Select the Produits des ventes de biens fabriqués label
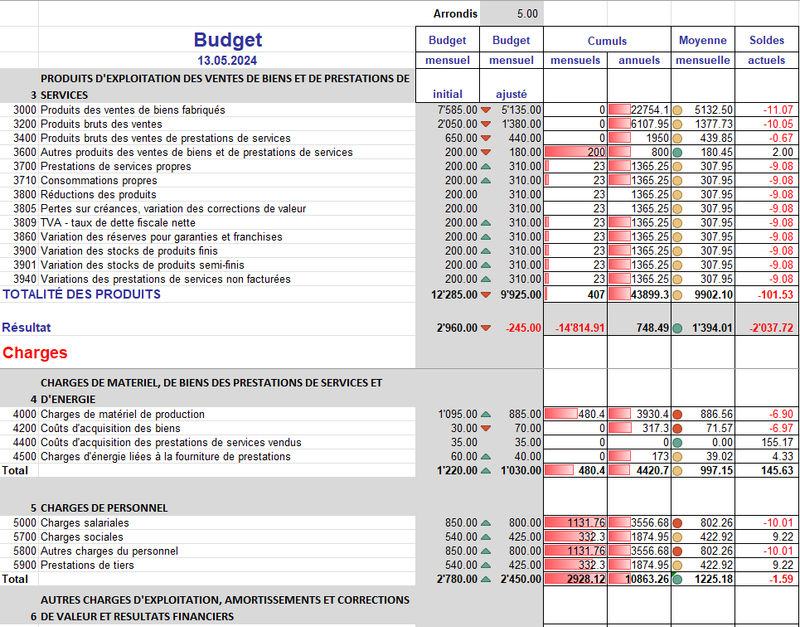 [133, 110]
